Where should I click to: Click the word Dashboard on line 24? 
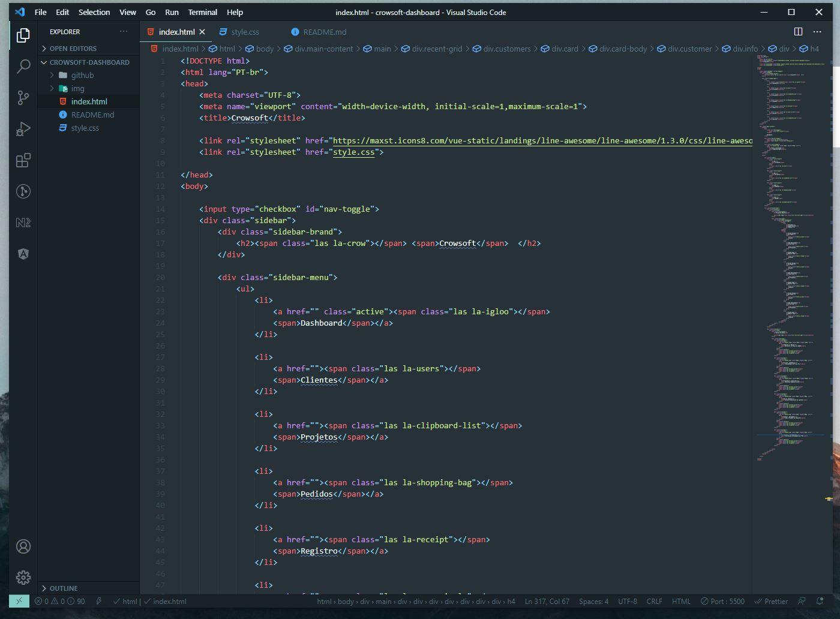(321, 323)
